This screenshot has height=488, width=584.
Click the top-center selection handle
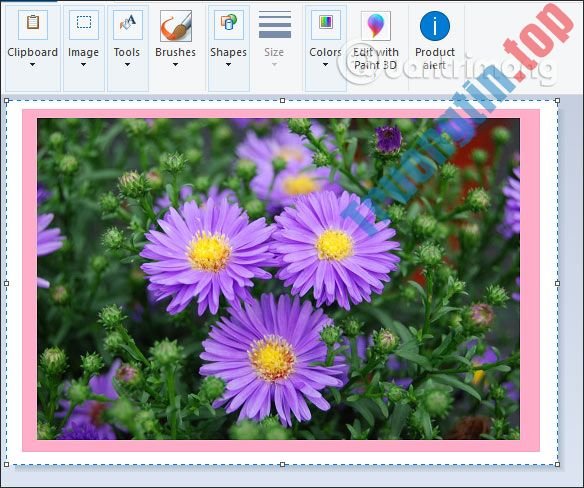coord(282,101)
